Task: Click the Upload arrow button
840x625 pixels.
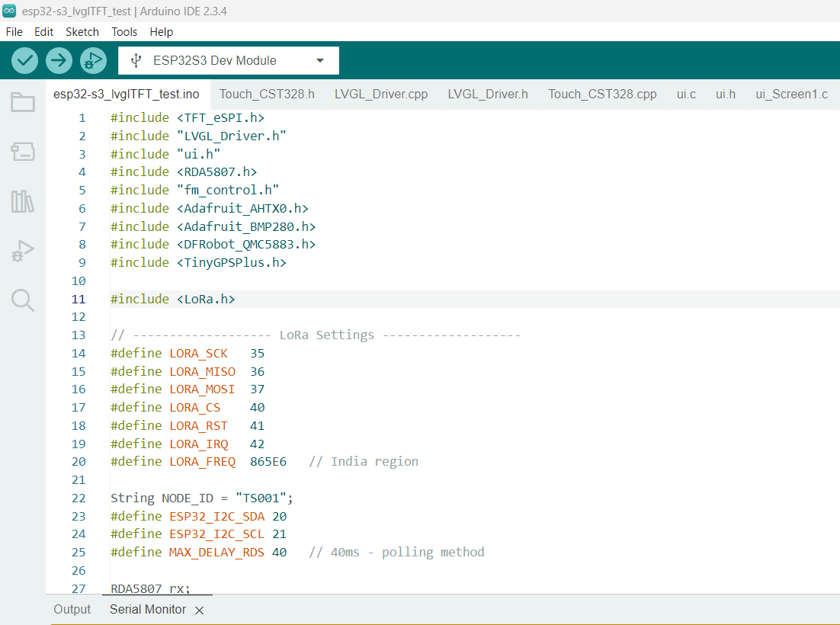Action: [59, 60]
